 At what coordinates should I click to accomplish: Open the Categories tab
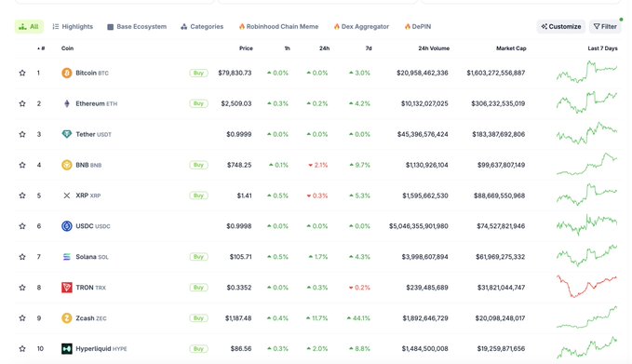202,27
